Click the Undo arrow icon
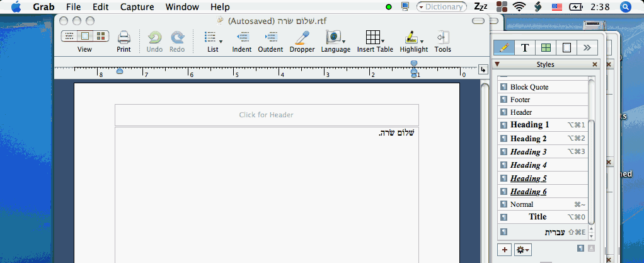The width and height of the screenshot is (644, 263). [155, 37]
